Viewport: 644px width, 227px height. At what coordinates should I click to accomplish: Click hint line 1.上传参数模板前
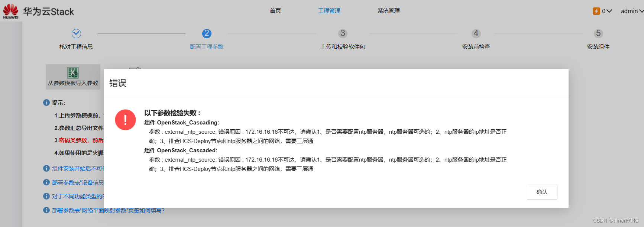point(79,116)
